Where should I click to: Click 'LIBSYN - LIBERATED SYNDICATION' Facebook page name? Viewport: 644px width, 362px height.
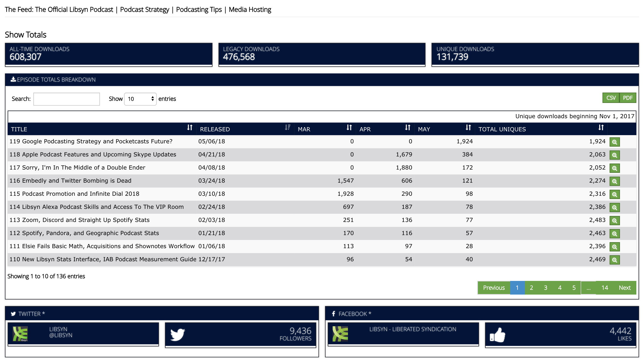point(413,329)
